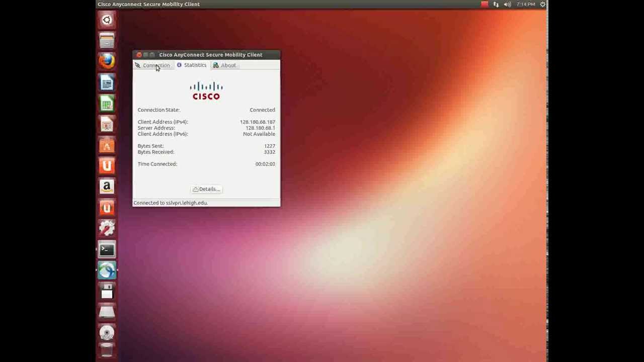The width and height of the screenshot is (644, 362).
Task: Open the Terminal from the dock
Action: pos(107,249)
